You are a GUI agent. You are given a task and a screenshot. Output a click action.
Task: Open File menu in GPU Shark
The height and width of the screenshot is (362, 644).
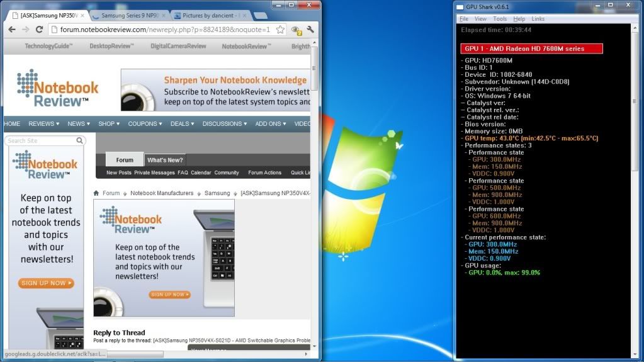click(x=464, y=19)
